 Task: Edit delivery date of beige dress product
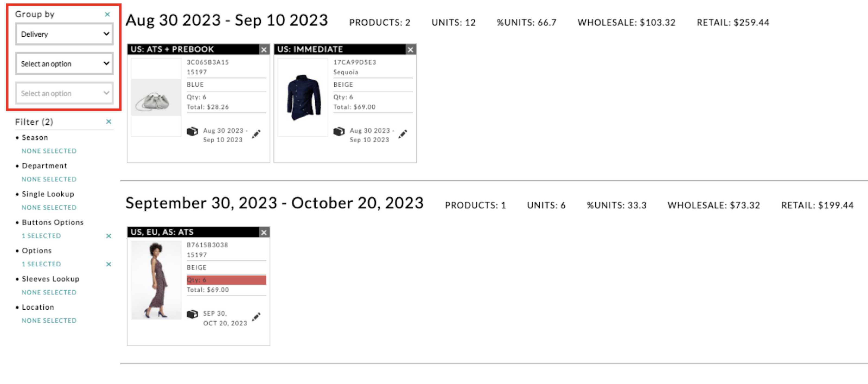pyautogui.click(x=256, y=317)
